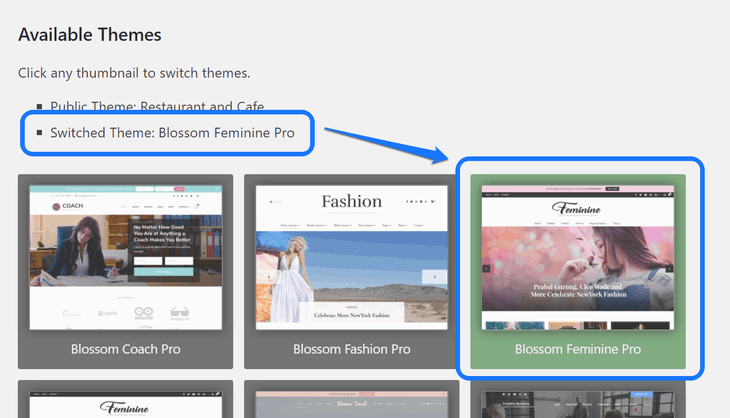Click search icon in Fashion preview header

(271, 202)
